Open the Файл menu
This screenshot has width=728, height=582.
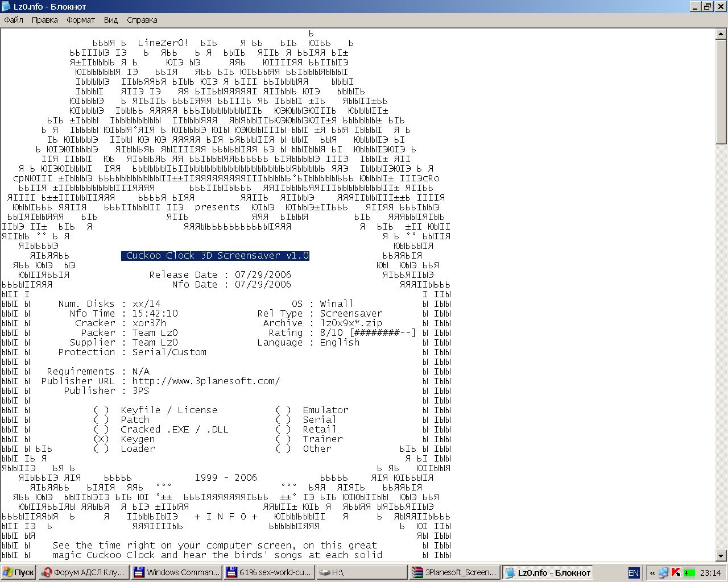14,20
